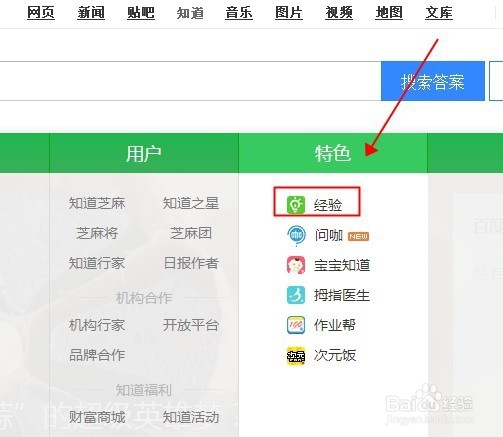Viewport: 503px width, 437px height.
Task: Open the 日报作者 link
Action: pyautogui.click(x=191, y=263)
